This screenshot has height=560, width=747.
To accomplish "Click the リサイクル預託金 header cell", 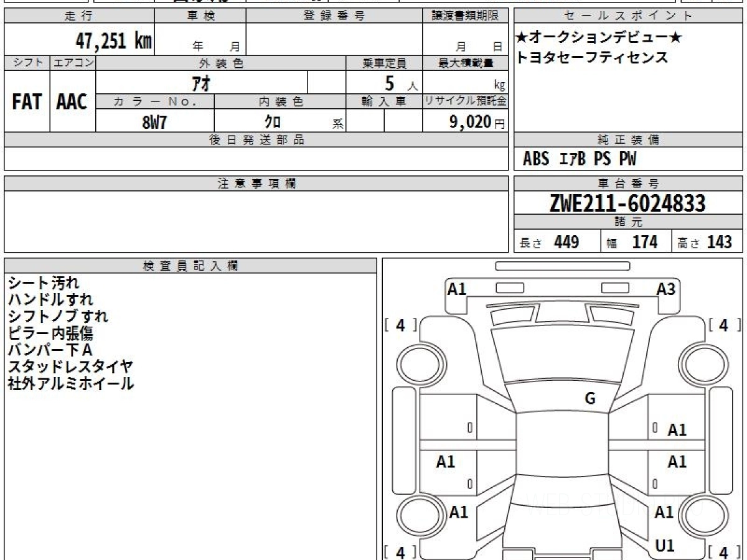I will point(466,101).
